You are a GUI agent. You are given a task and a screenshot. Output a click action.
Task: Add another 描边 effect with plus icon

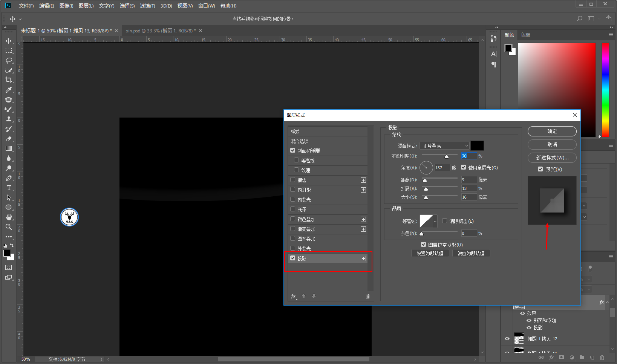click(363, 180)
